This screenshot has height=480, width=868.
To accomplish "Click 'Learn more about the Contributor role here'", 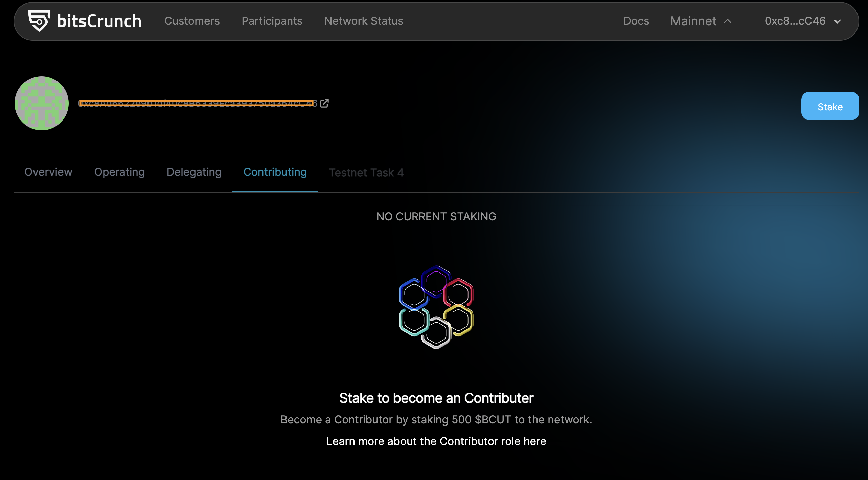I will 436,441.
